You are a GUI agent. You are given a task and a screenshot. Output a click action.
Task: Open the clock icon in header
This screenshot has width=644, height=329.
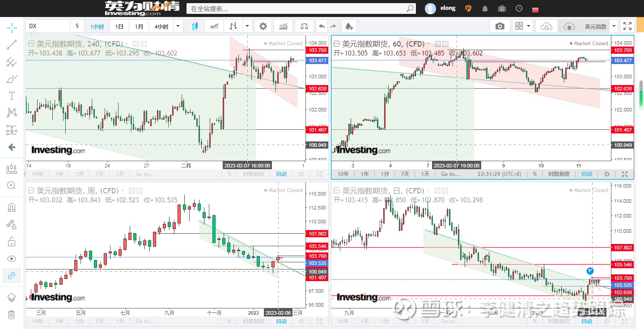tap(519, 9)
